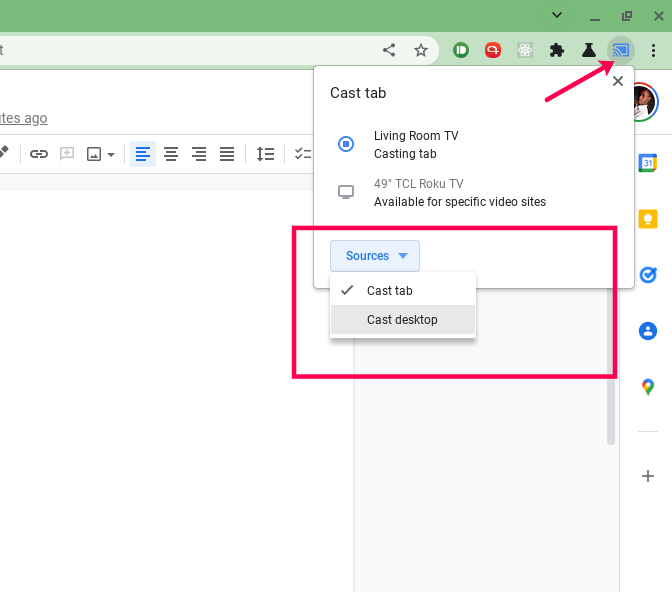This screenshot has height=592, width=672.
Task: Click the insert link icon in the toolbar
Action: pos(39,154)
